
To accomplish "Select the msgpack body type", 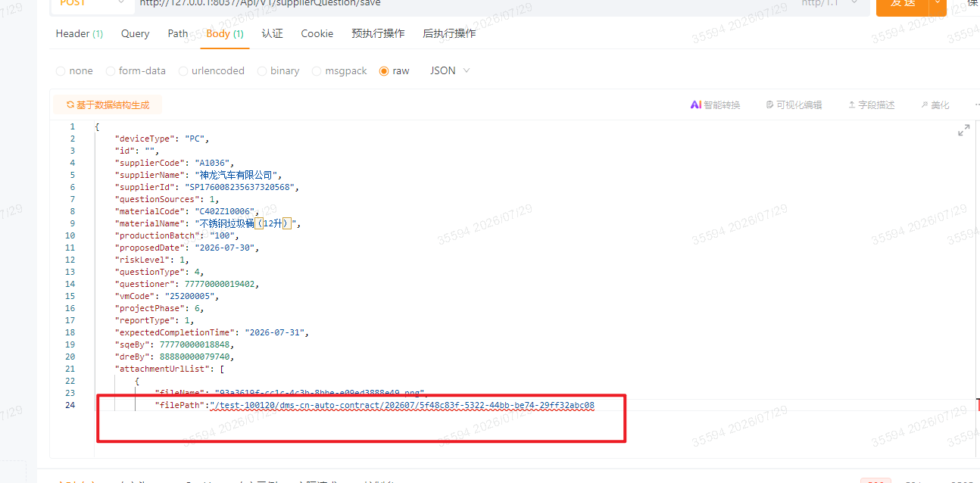I will click(339, 70).
